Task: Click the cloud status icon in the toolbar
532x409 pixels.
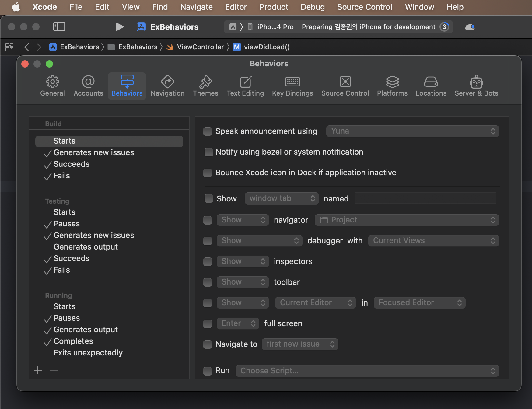Action: [x=470, y=27]
